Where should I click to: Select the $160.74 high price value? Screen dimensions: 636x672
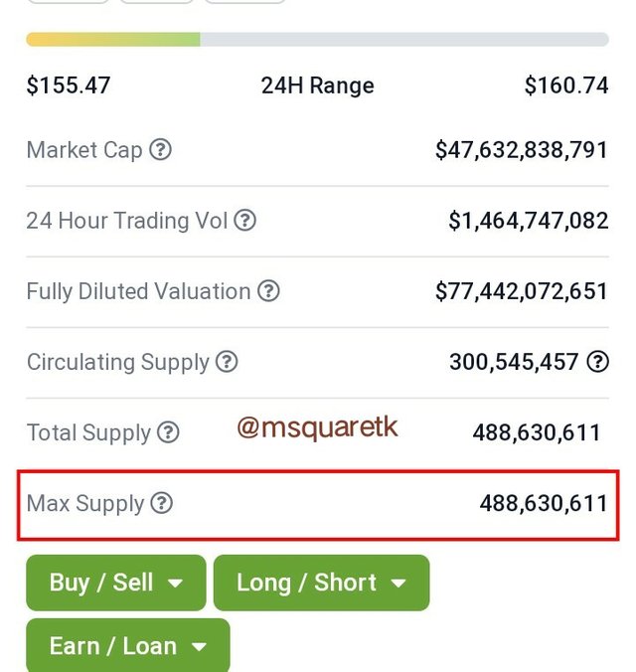566,85
